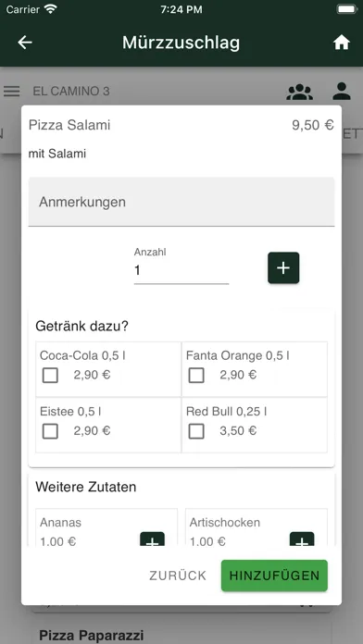Click ZURÜCK to dismiss dialog
Image resolution: width=363 pixels, height=644 pixels.
pos(178,576)
